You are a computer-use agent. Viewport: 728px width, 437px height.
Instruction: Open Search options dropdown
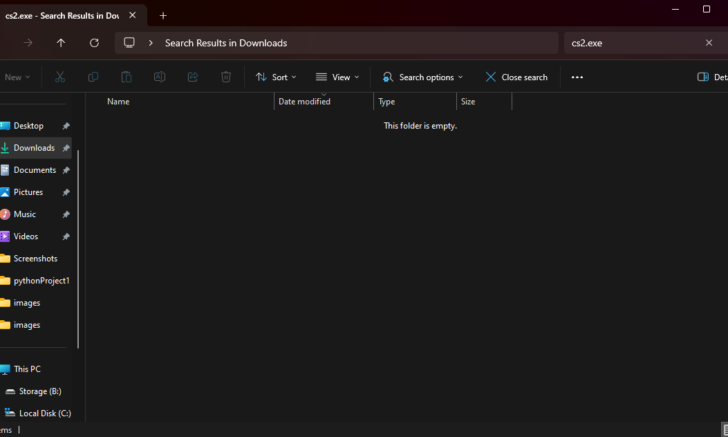[423, 77]
